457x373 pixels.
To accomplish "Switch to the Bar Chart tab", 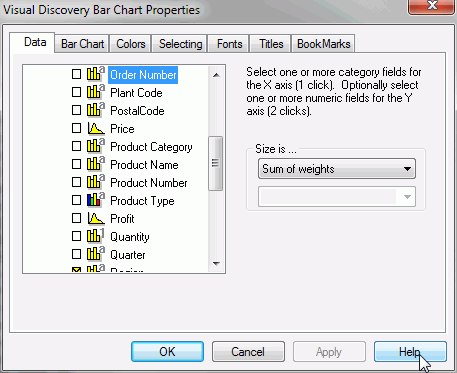I will [x=82, y=44].
